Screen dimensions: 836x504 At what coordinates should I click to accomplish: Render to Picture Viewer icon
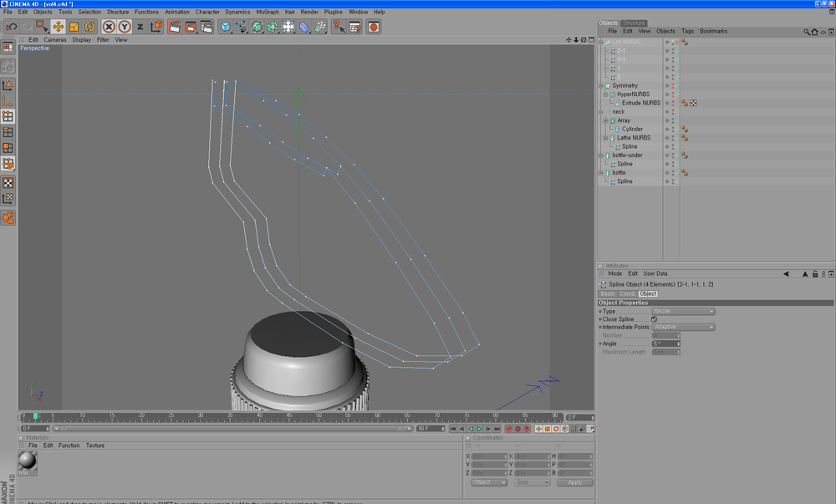coord(191,27)
